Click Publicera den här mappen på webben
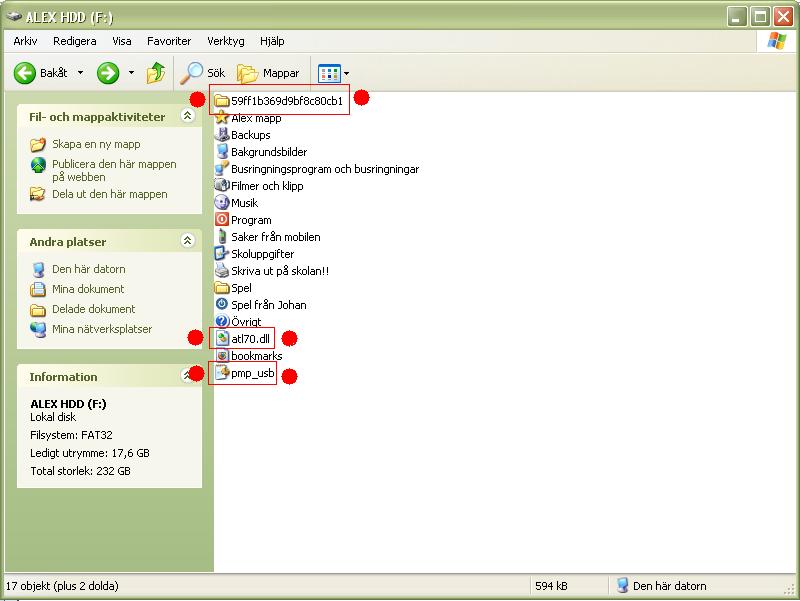The image size is (800, 601). (114, 170)
